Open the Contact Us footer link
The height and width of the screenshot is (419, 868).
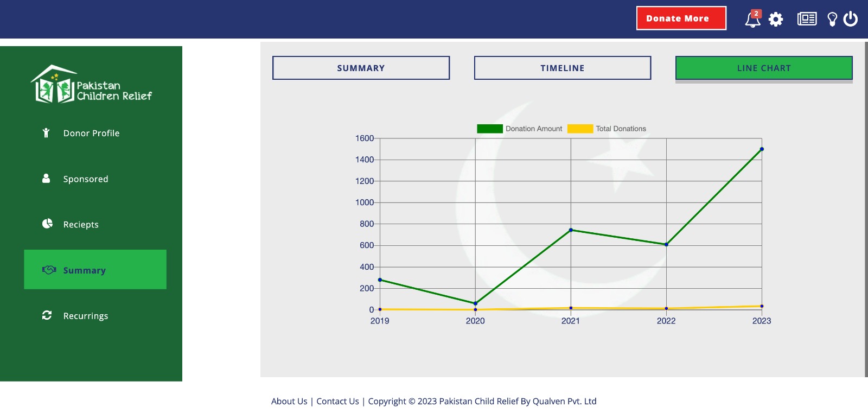click(337, 401)
